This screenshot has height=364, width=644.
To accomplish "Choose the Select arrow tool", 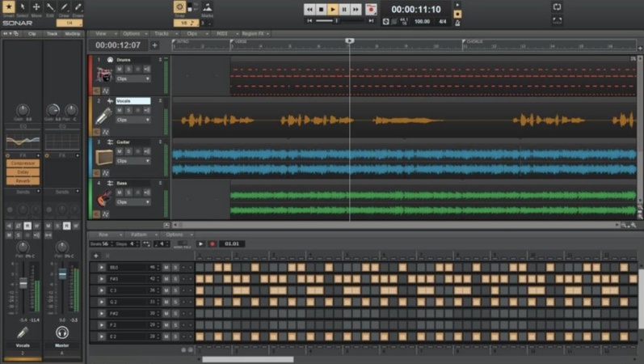I will (22, 6).
